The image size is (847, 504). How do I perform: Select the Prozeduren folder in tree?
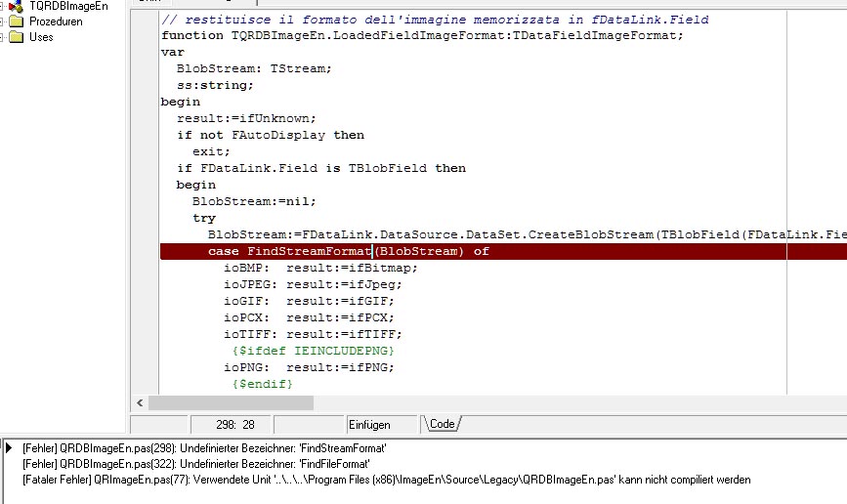[x=56, y=21]
